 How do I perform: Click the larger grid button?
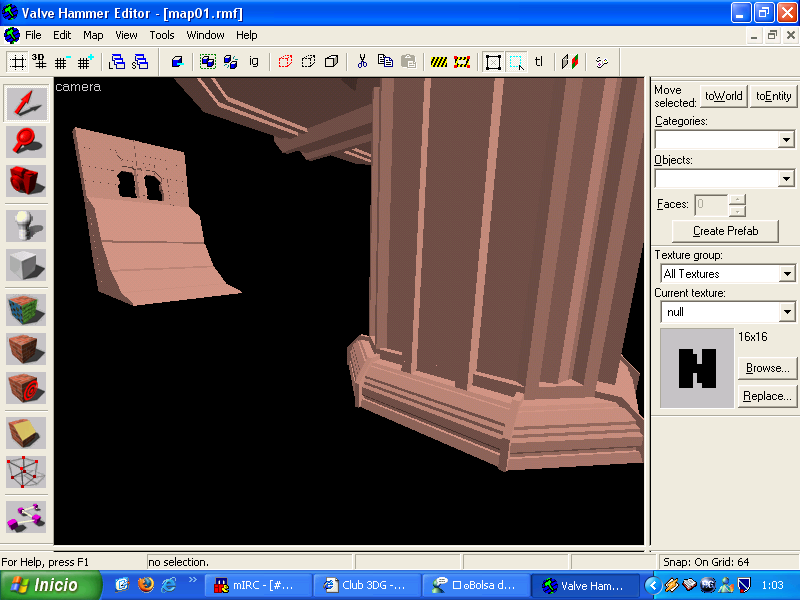(85, 62)
